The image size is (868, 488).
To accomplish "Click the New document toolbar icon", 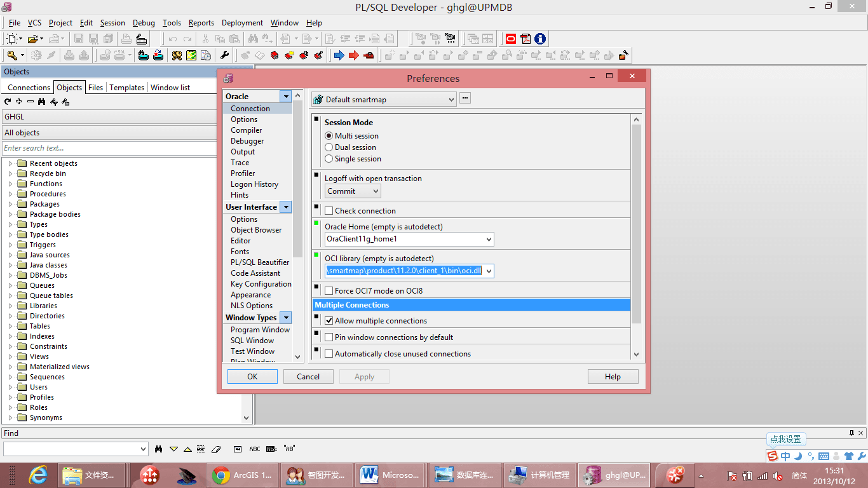I will click(x=13, y=39).
